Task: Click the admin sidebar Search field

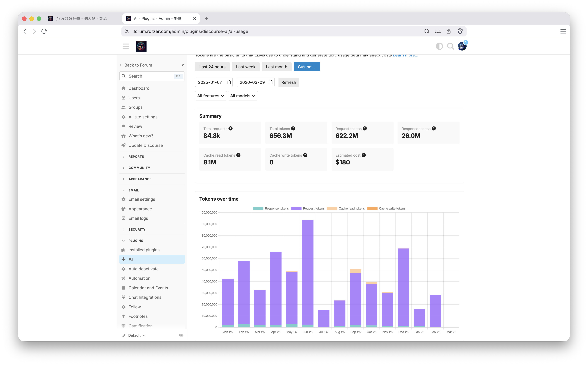Action: tap(149, 76)
